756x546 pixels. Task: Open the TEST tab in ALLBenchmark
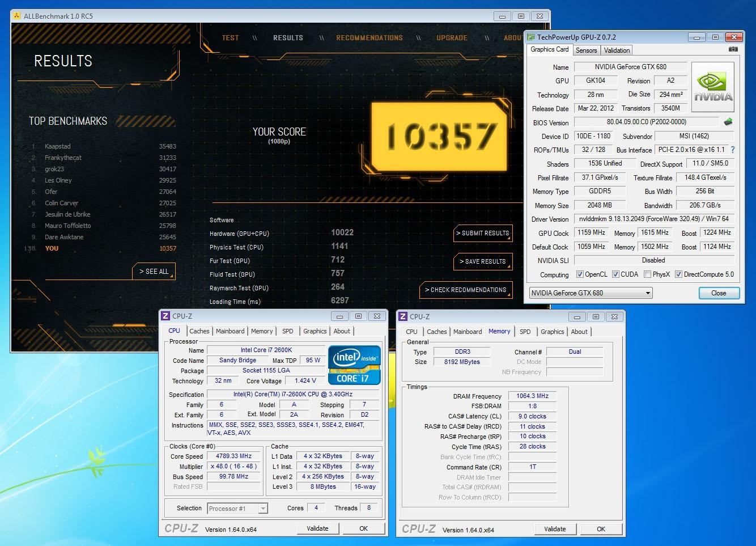coord(230,38)
